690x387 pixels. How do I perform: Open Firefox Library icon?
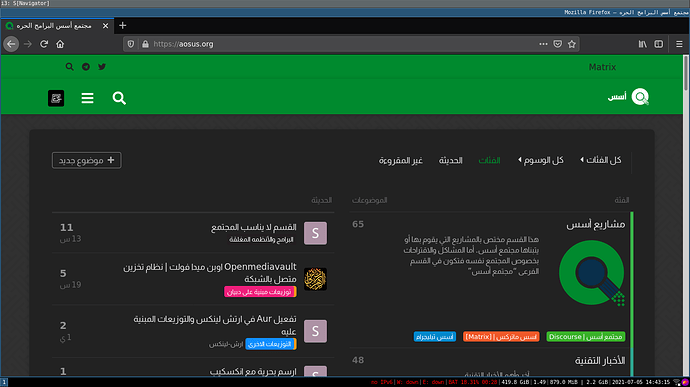[643, 44]
